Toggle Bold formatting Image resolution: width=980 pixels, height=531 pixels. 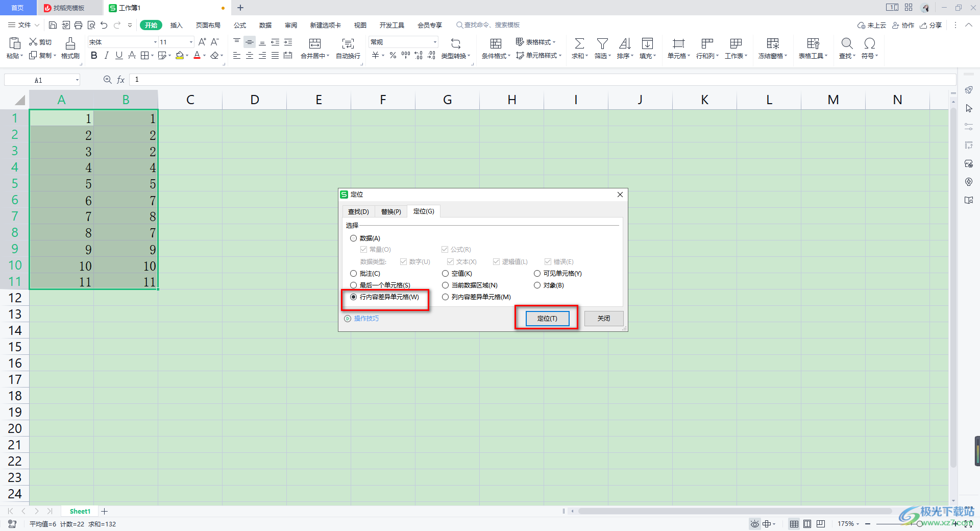pyautogui.click(x=94, y=56)
